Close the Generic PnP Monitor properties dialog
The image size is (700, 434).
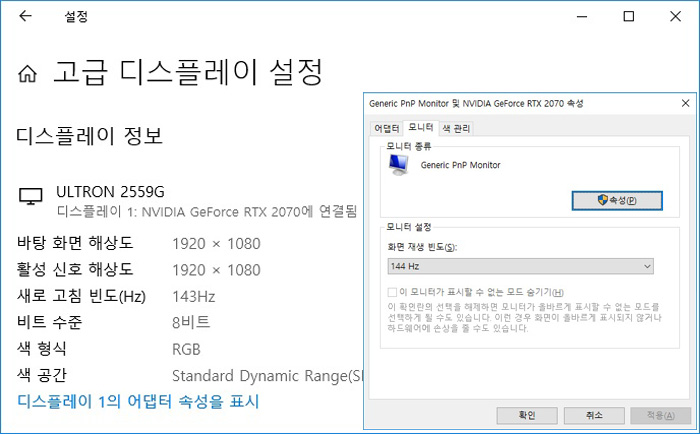(x=686, y=103)
